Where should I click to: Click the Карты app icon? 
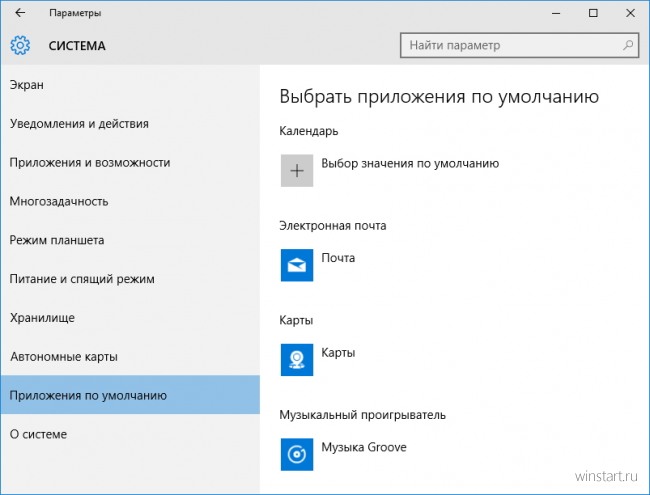click(x=297, y=360)
